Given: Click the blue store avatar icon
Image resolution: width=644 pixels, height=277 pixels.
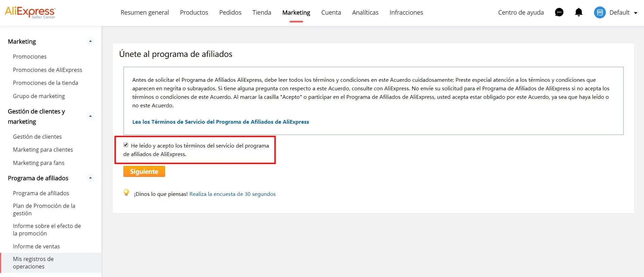Looking at the screenshot, I should [600, 13].
